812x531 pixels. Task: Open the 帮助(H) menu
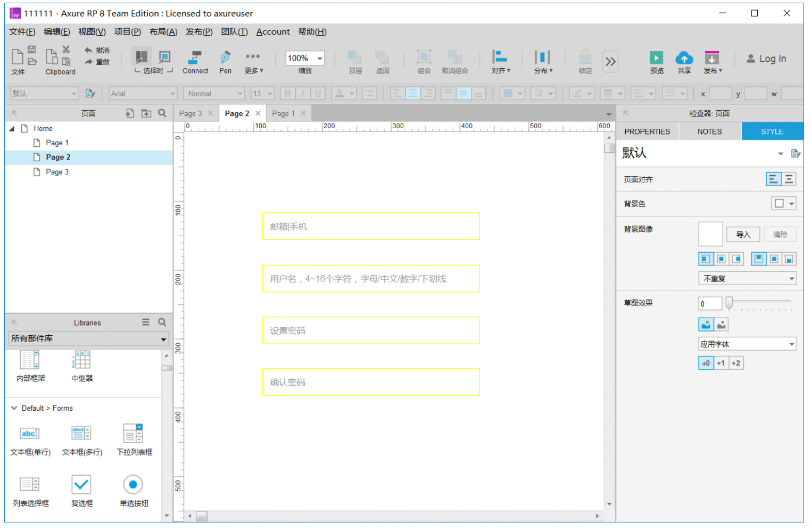click(x=312, y=32)
